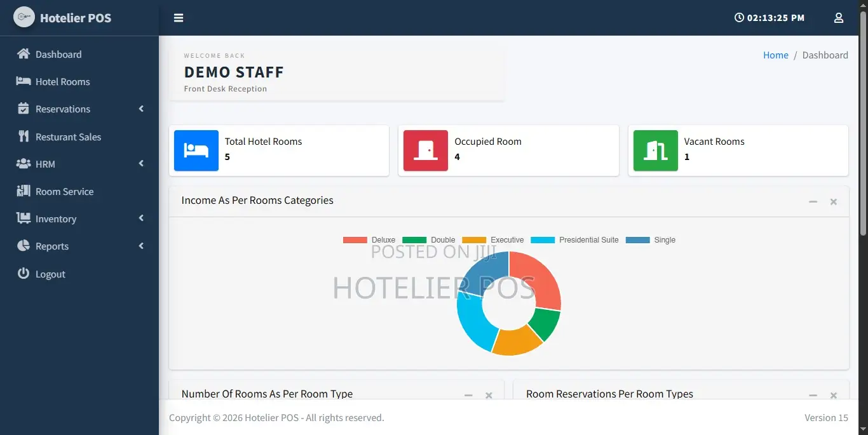868x435 pixels.
Task: Open the user profile icon in the header
Action: click(x=839, y=18)
